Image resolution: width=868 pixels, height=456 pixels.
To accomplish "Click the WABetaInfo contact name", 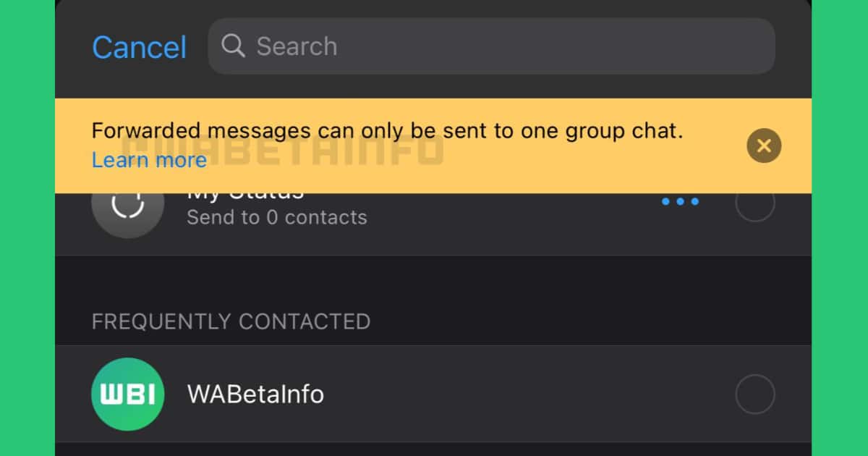I will click(255, 394).
